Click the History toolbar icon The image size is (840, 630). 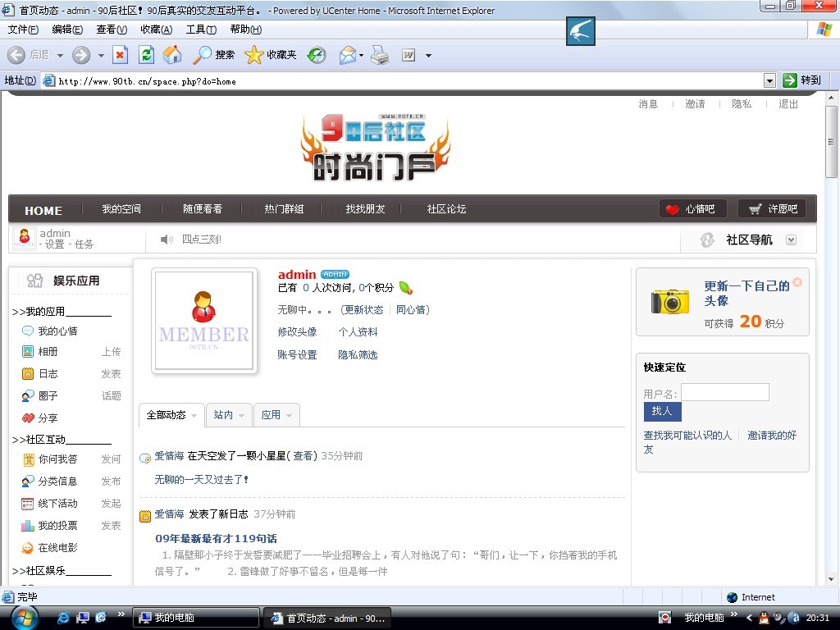[x=317, y=55]
